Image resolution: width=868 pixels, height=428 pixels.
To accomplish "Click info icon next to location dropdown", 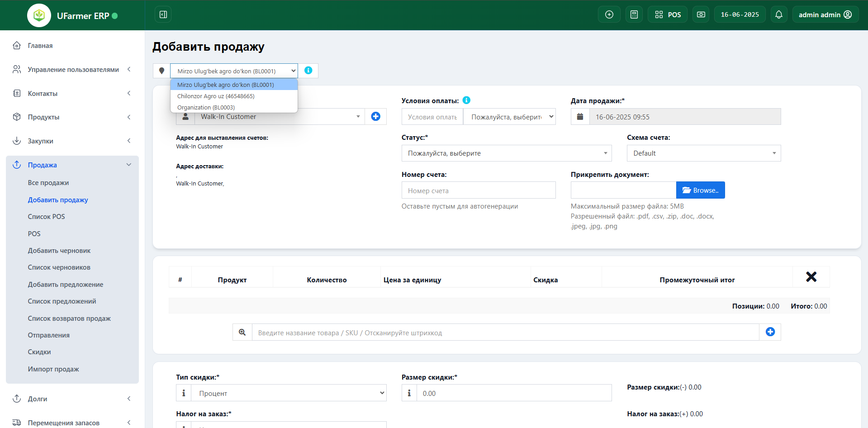I will 308,71.
